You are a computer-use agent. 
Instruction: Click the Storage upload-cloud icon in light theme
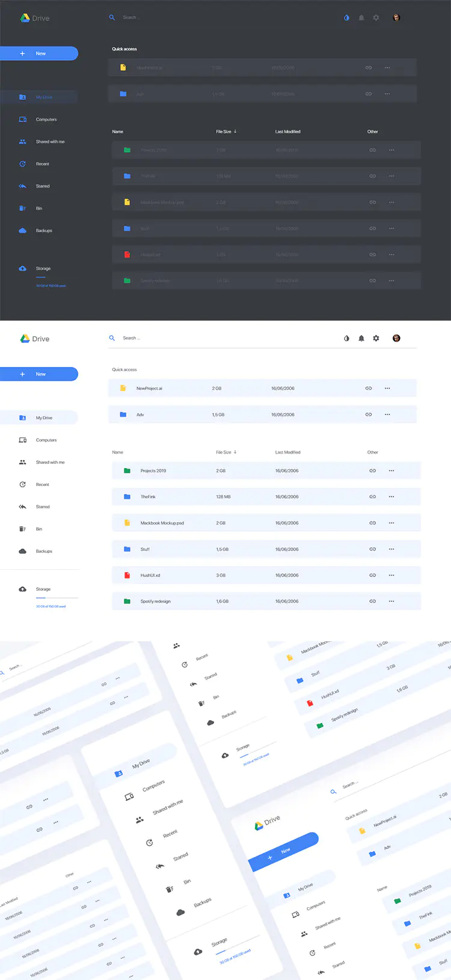(22, 589)
